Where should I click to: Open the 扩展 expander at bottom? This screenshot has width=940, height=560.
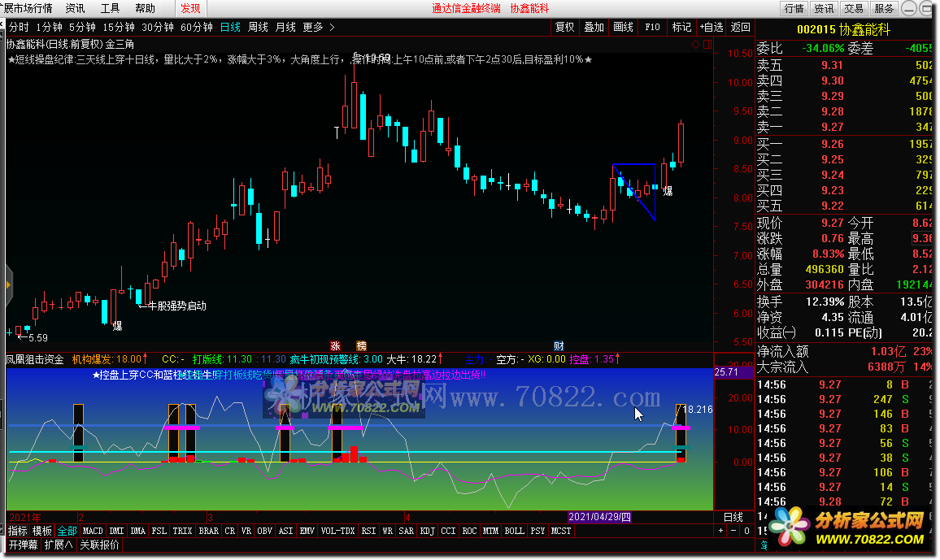click(59, 545)
